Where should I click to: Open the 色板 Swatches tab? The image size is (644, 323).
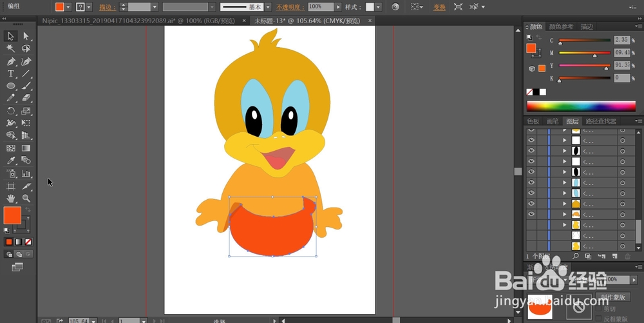point(533,121)
